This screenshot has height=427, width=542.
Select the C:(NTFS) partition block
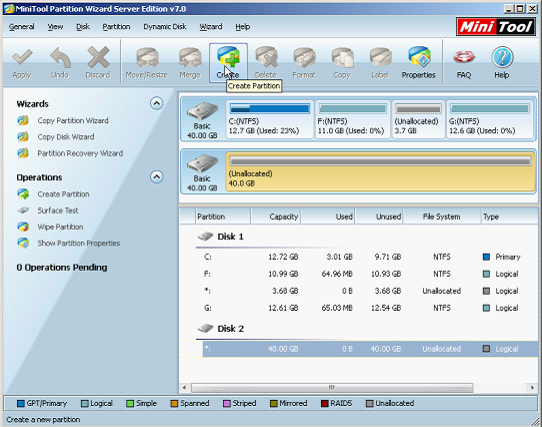(270, 119)
